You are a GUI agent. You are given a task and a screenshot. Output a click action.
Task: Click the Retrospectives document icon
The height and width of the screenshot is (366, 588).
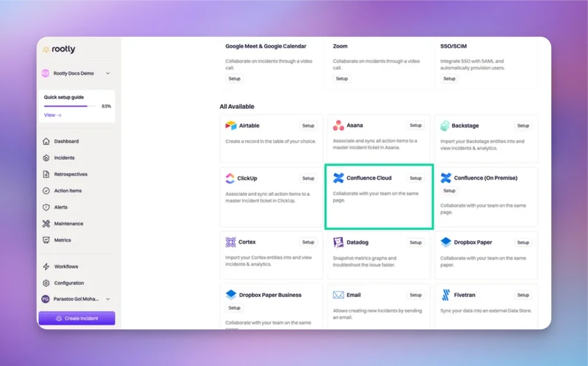pos(46,174)
